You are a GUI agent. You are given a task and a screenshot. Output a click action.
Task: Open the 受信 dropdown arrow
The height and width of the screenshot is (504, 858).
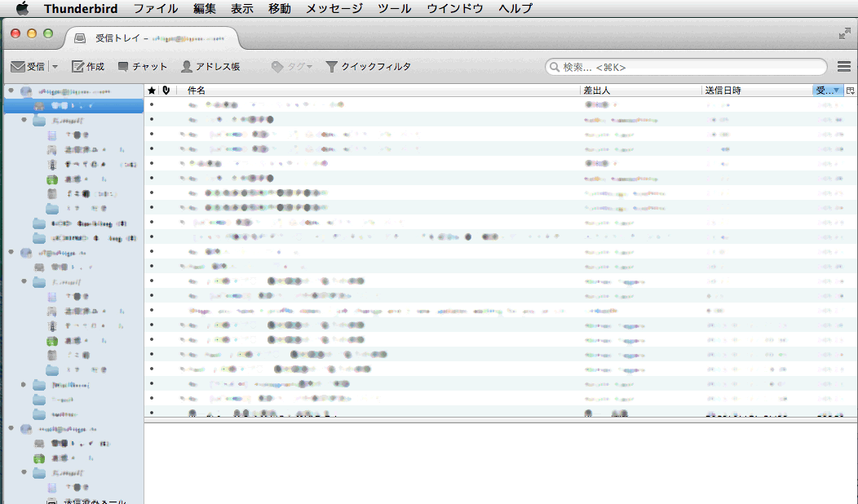(55, 67)
